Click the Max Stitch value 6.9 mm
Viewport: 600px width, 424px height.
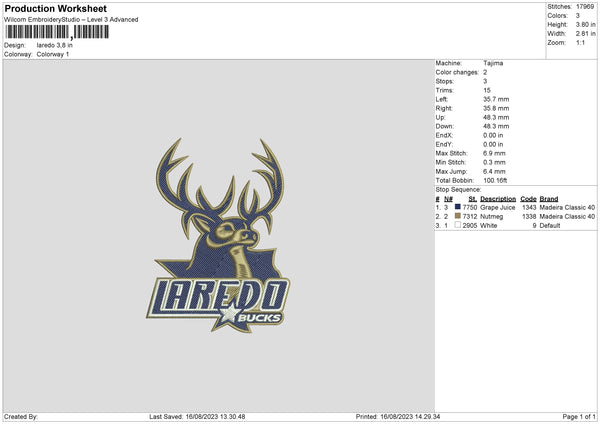[x=494, y=153]
